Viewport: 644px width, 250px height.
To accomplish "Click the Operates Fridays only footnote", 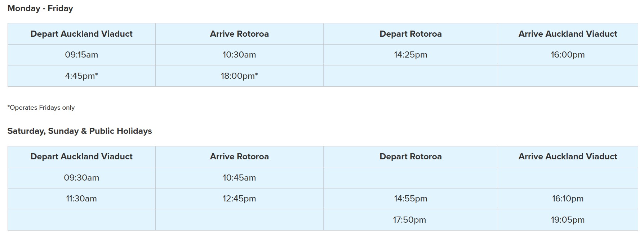I will click(41, 108).
